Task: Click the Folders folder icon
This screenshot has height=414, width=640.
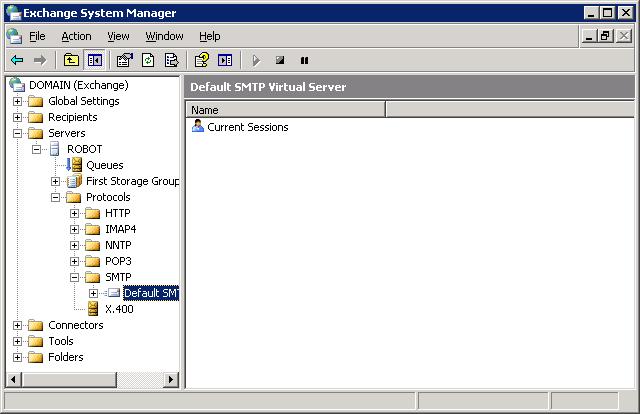Action: pos(36,357)
